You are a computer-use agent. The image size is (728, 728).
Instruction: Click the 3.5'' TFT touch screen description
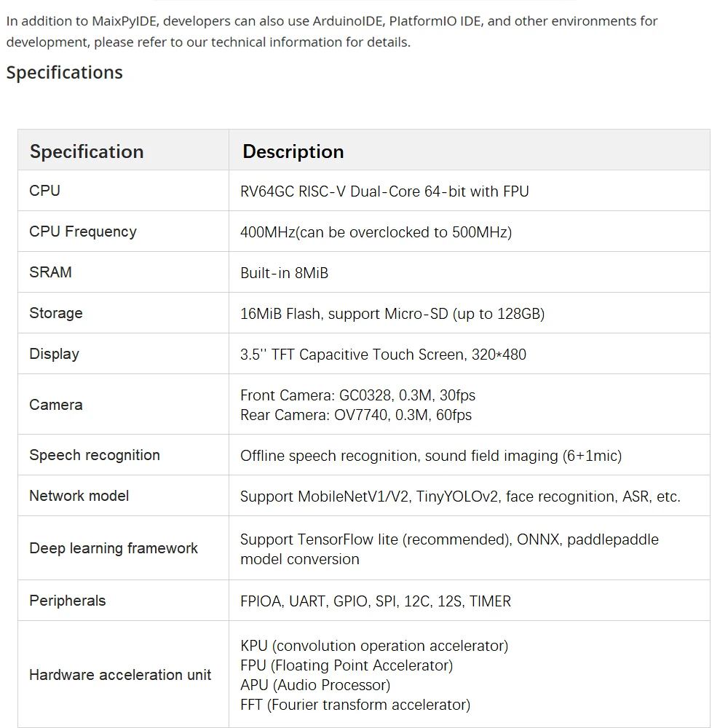tap(383, 355)
